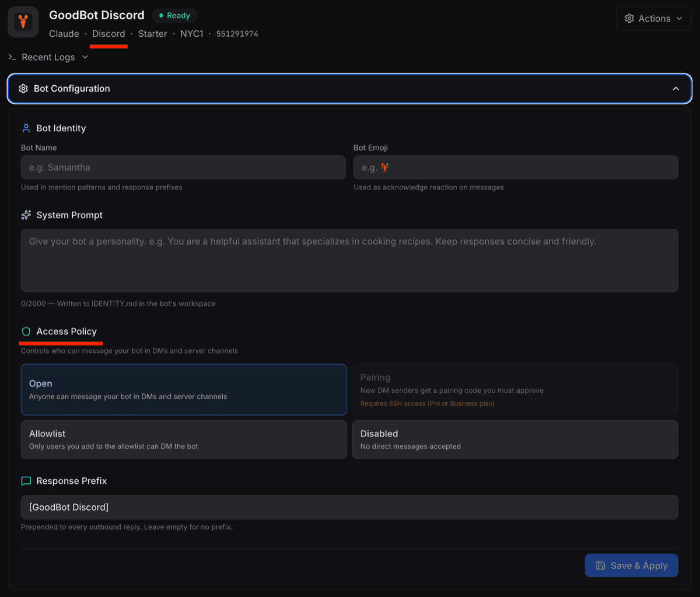Click the Save & Apply button
The image size is (700, 597).
(x=632, y=565)
